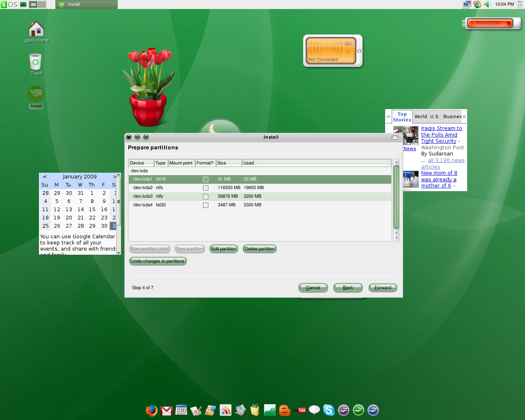Click Undo changes to partitions
Viewport: 525px width, 420px height.
click(x=158, y=261)
